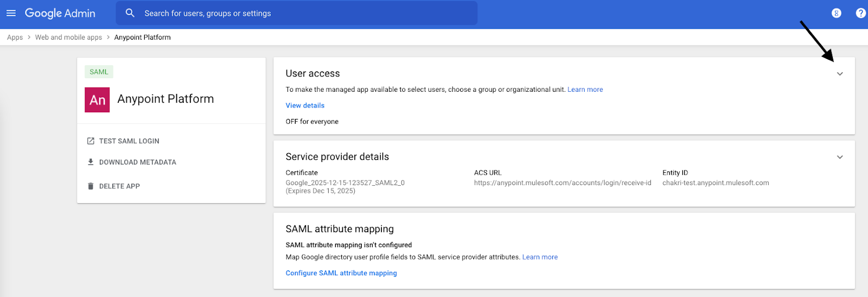Viewport: 868px width, 297px height.
Task: Click the SAML badge label
Action: [99, 72]
